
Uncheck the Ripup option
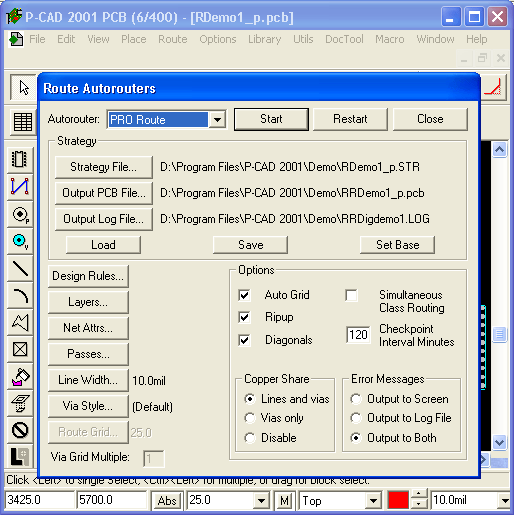pyautogui.click(x=244, y=317)
